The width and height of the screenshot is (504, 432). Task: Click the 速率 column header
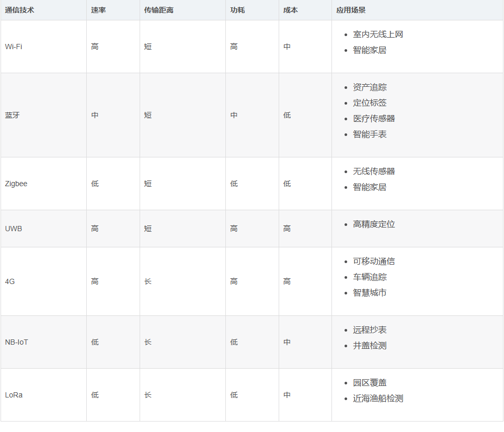point(98,10)
